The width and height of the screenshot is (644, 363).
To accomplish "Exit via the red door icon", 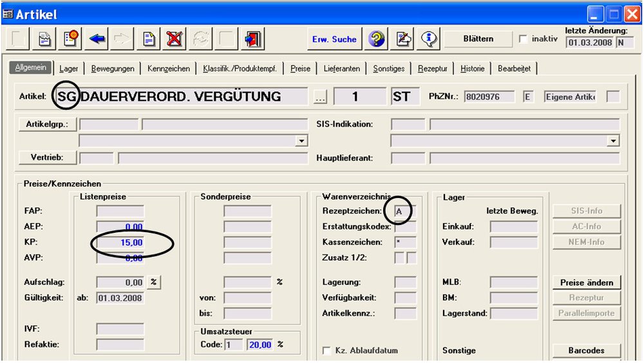I will [x=252, y=39].
